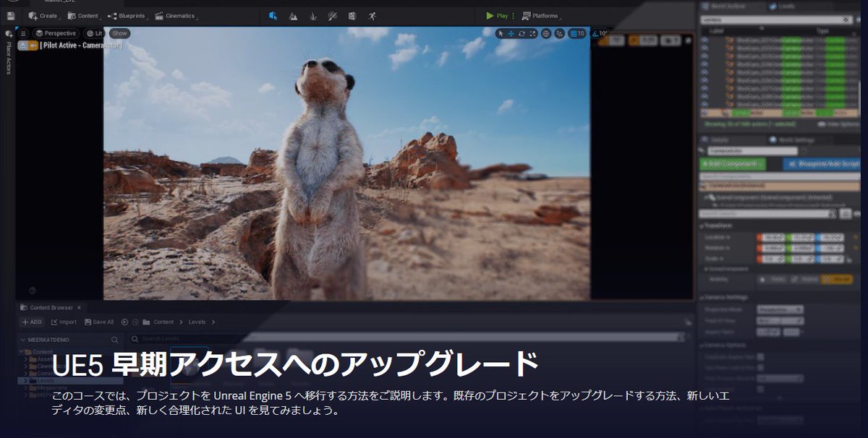Viewport: 868px width, 438px height.
Task: Select the World Outliner tab
Action: [727, 6]
